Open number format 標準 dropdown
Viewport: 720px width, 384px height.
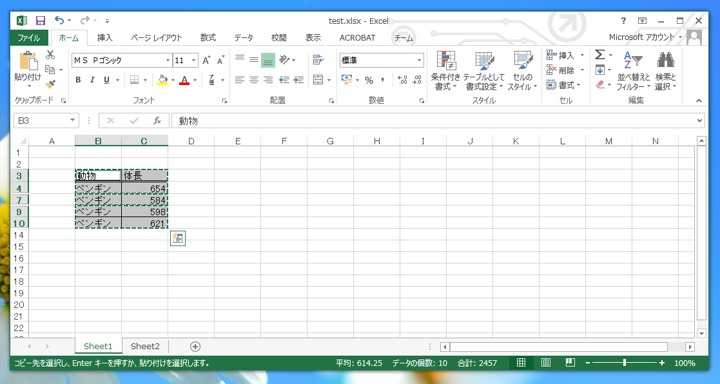[419, 60]
